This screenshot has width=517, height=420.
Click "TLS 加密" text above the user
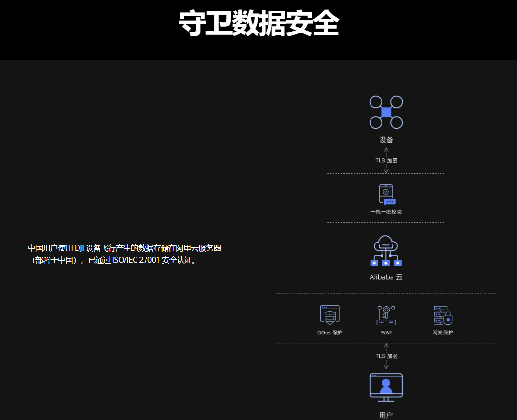click(386, 356)
